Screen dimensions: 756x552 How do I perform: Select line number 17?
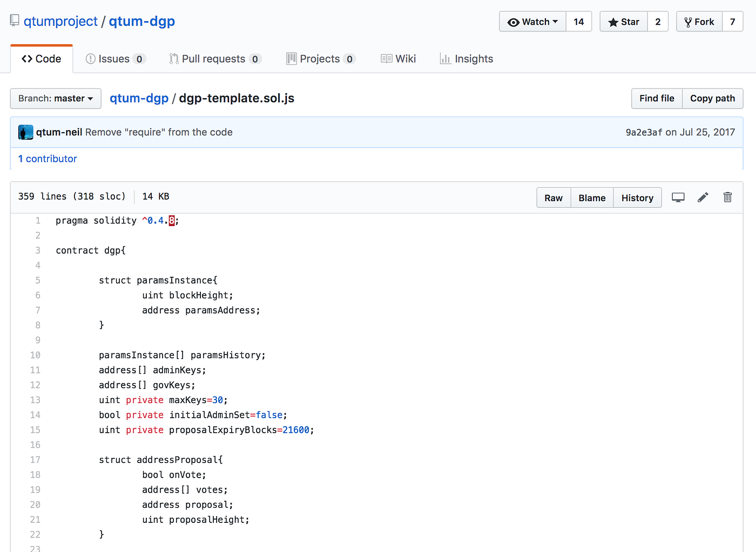[x=35, y=460]
